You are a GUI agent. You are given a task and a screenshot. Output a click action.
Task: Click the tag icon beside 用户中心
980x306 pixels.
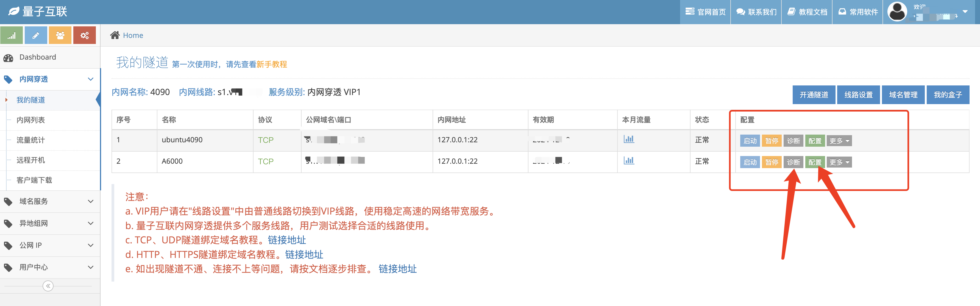(8, 268)
